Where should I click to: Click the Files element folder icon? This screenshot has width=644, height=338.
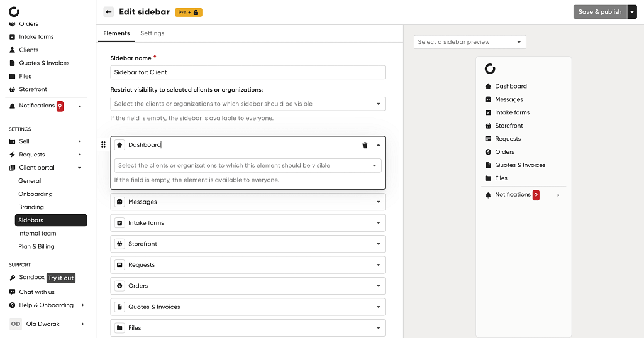click(119, 328)
